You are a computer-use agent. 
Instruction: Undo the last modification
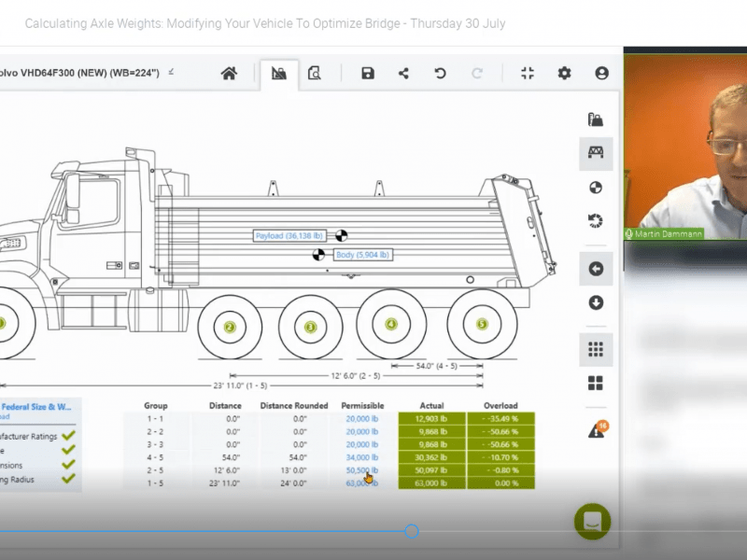442,72
